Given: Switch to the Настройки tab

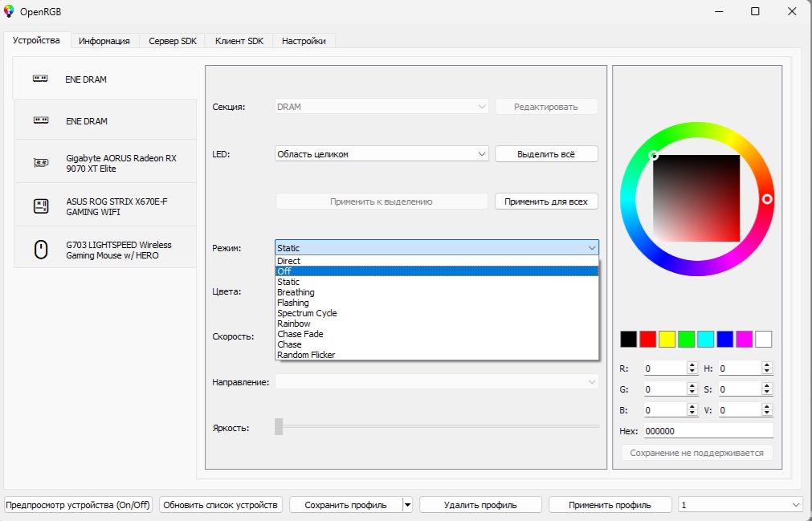Looking at the screenshot, I should pos(304,40).
